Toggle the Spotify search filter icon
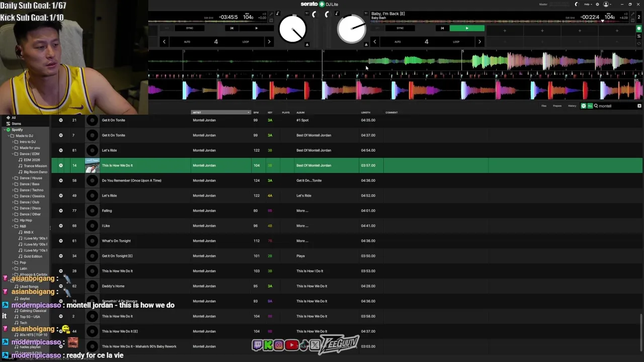 coord(584,106)
